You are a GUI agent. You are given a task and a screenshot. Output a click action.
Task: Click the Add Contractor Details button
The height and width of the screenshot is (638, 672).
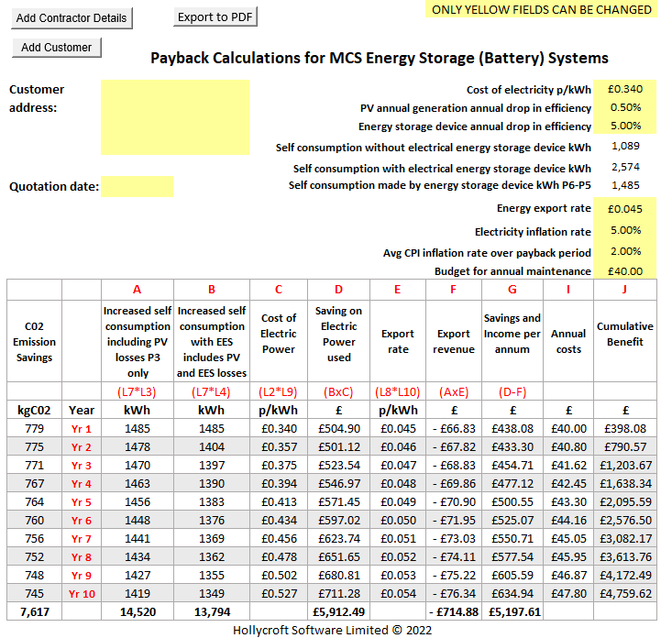[x=72, y=18]
